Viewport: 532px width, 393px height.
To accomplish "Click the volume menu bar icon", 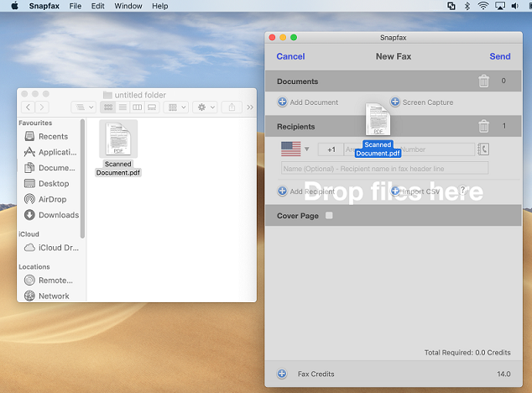I will click(515, 6).
